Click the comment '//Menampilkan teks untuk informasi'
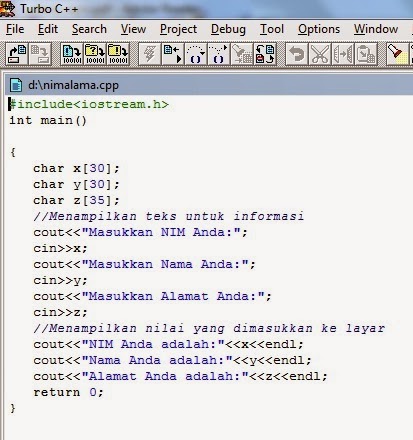This screenshot has height=440, width=413. pyautogui.click(x=169, y=216)
